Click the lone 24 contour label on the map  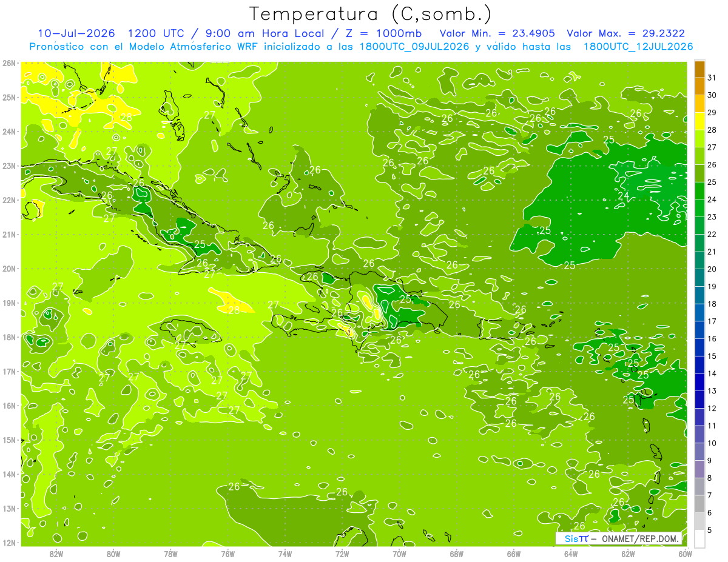point(623,196)
